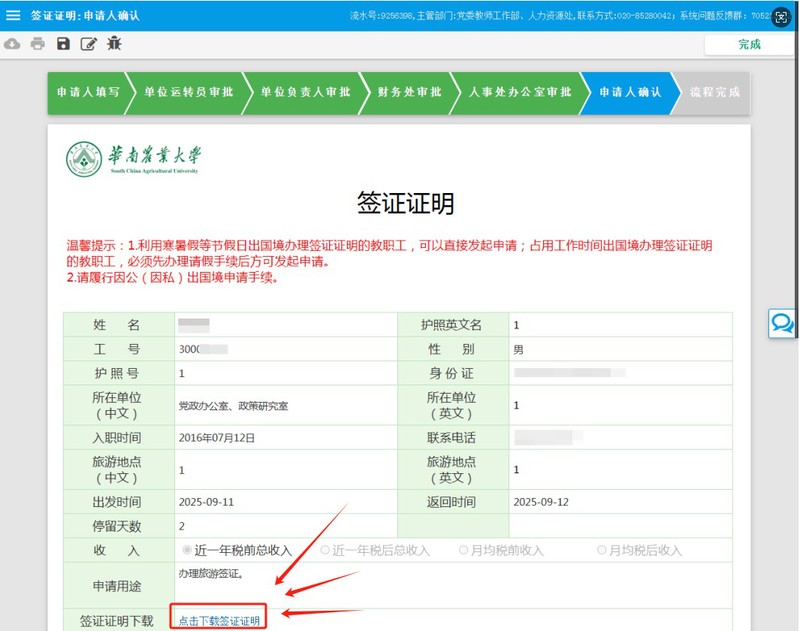Click the bug debug icon
799x631 pixels.
114,44
